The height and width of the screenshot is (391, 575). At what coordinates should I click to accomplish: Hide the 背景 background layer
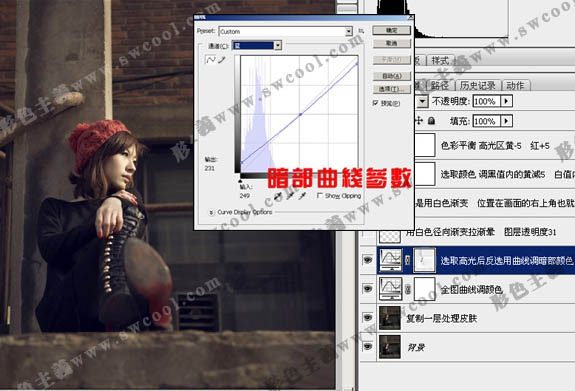368,346
